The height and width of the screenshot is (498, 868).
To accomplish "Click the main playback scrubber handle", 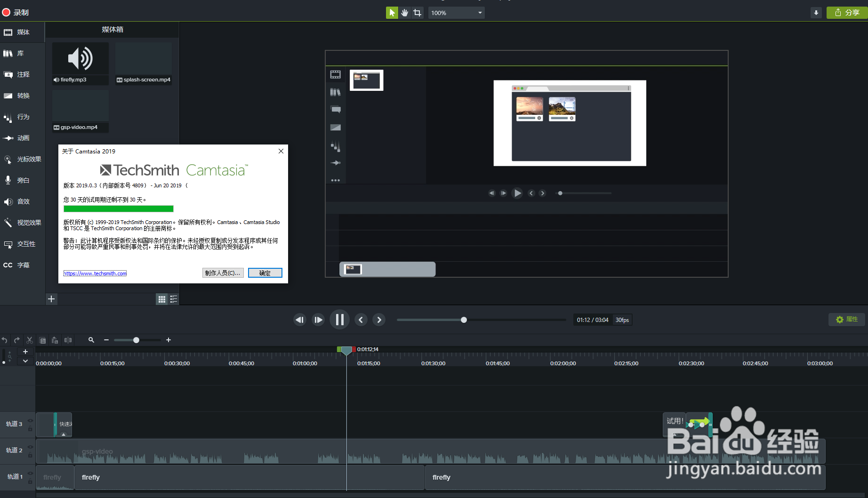I will point(464,320).
